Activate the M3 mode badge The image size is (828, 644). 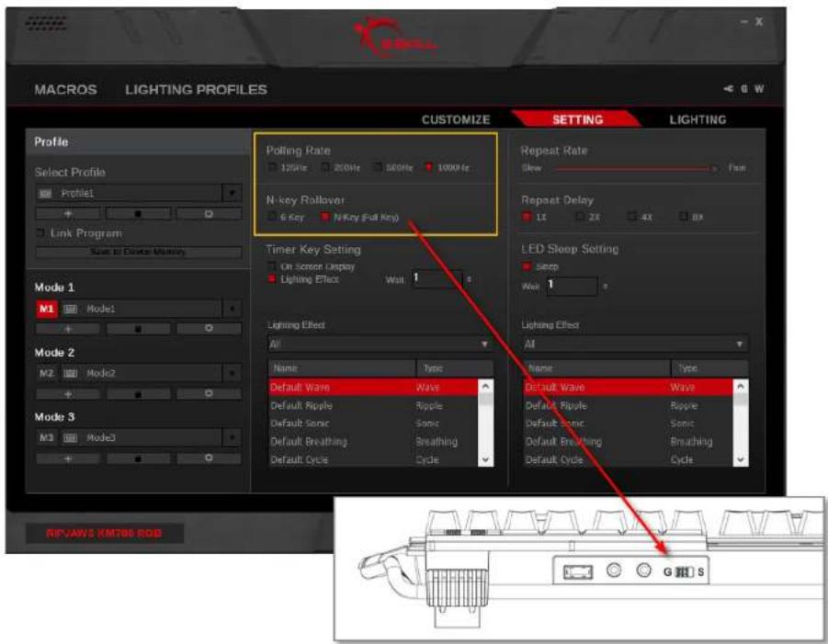47,437
